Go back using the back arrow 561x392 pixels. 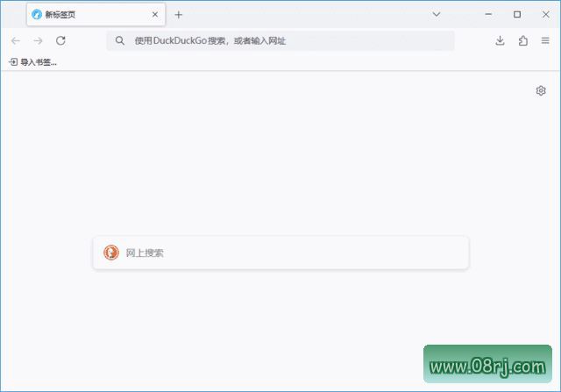pos(16,41)
